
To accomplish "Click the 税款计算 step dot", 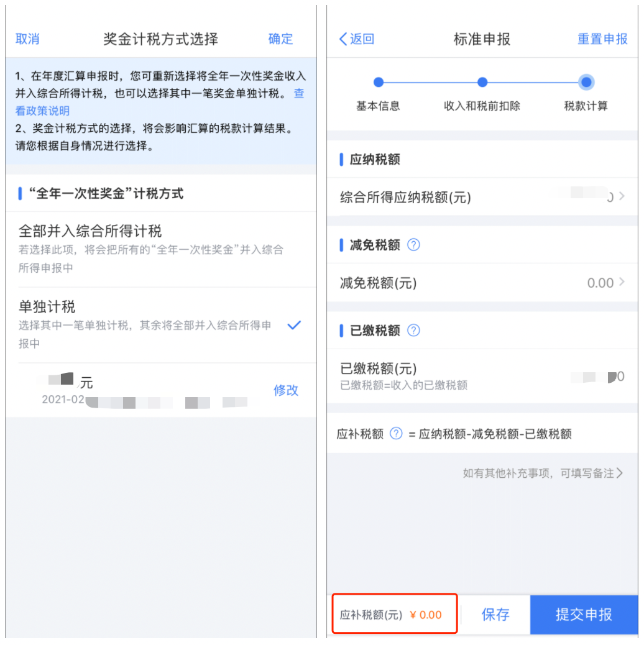I will [586, 82].
